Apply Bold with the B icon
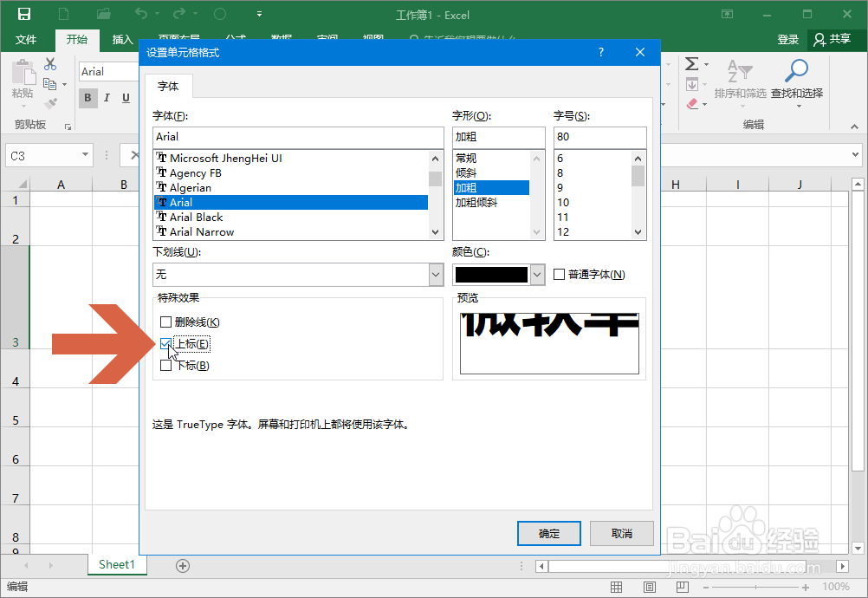Viewport: 868px width, 598px height. (x=87, y=98)
